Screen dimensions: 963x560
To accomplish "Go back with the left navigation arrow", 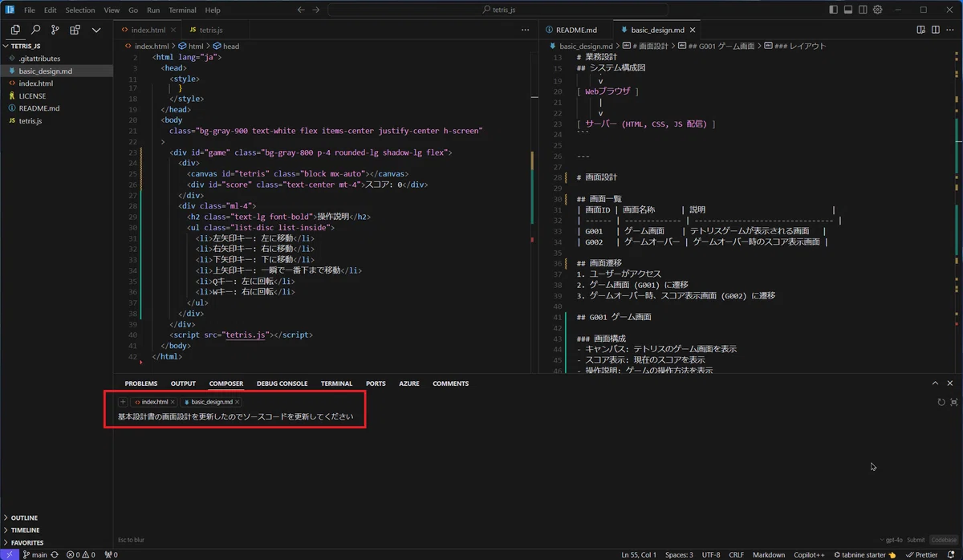I will [x=301, y=10].
